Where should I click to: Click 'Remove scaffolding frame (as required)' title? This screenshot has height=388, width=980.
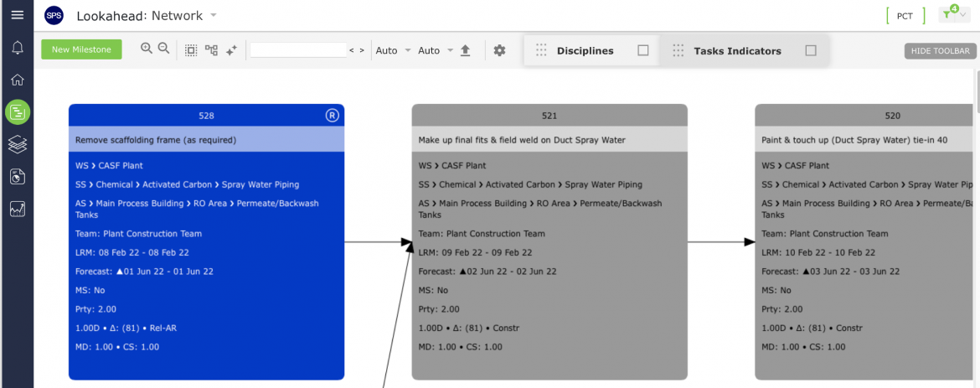156,140
